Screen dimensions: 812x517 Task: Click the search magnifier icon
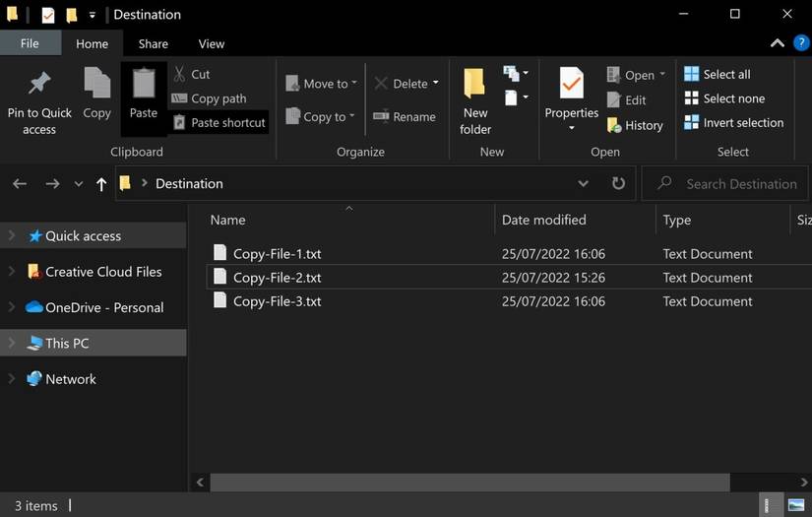coord(665,183)
